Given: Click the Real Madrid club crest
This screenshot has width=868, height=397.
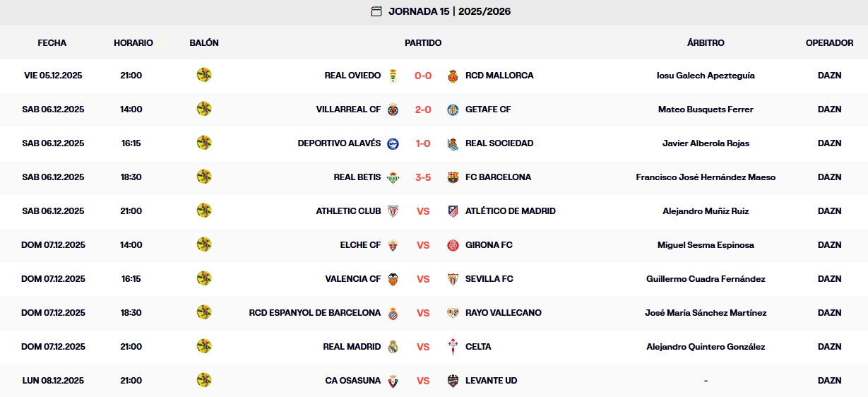Looking at the screenshot, I should (393, 347).
